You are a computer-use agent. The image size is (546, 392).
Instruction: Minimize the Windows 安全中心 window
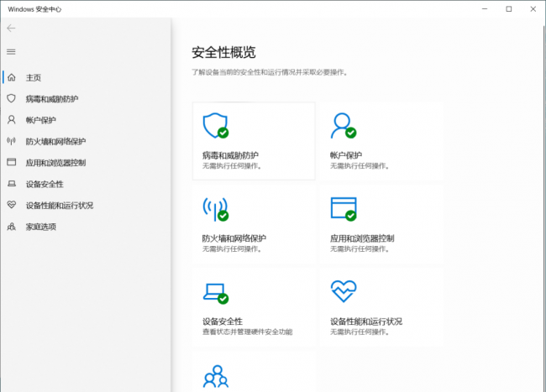pyautogui.click(x=485, y=9)
